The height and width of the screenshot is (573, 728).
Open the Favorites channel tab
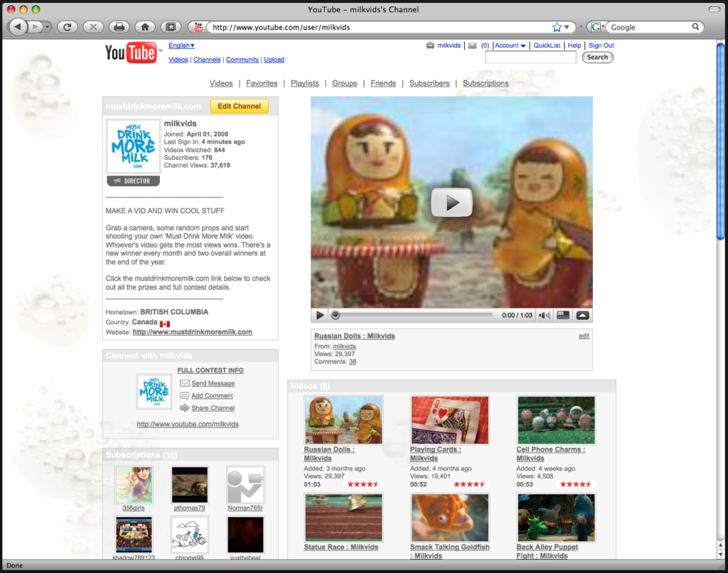(x=262, y=83)
